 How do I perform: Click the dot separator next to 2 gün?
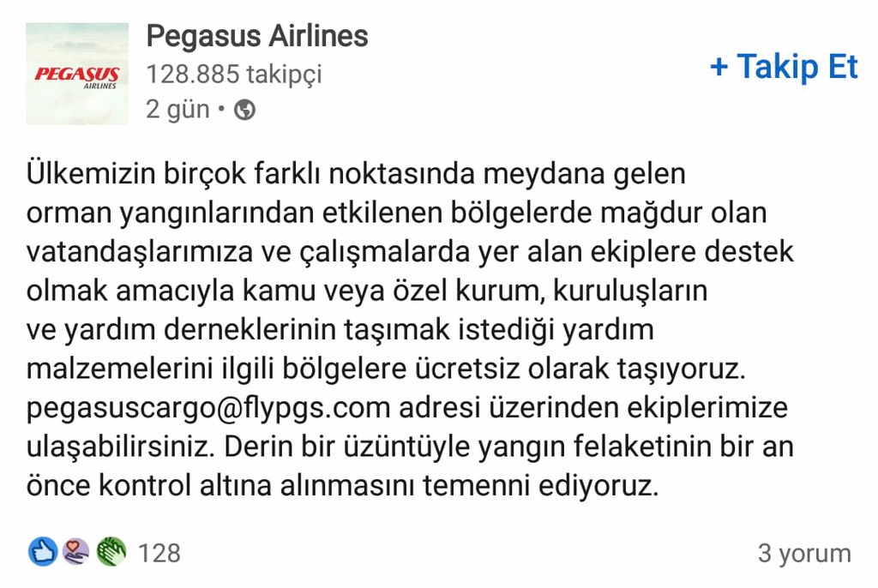(x=221, y=110)
